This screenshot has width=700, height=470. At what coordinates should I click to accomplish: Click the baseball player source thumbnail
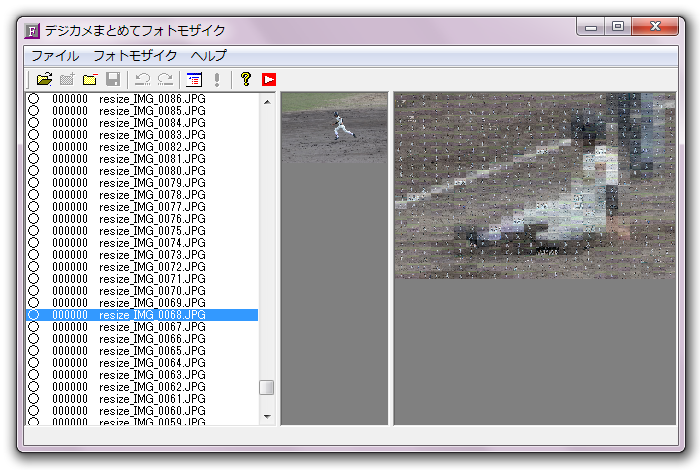[x=334, y=127]
